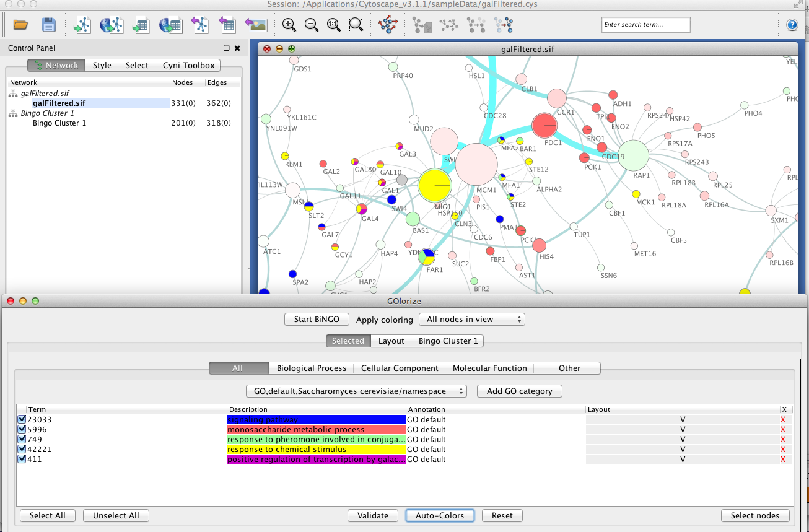Click Start BiNGO button
This screenshot has width=809, height=532.
tap(317, 320)
